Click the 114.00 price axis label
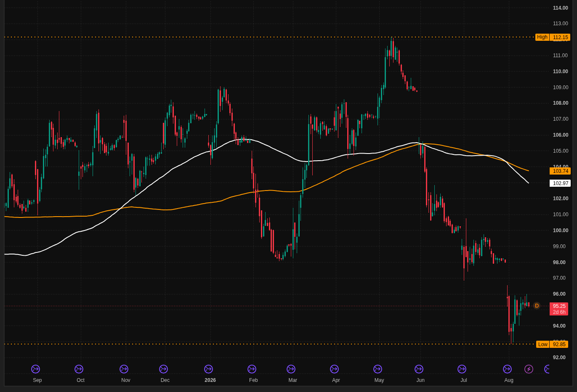577x392 pixels. point(560,8)
